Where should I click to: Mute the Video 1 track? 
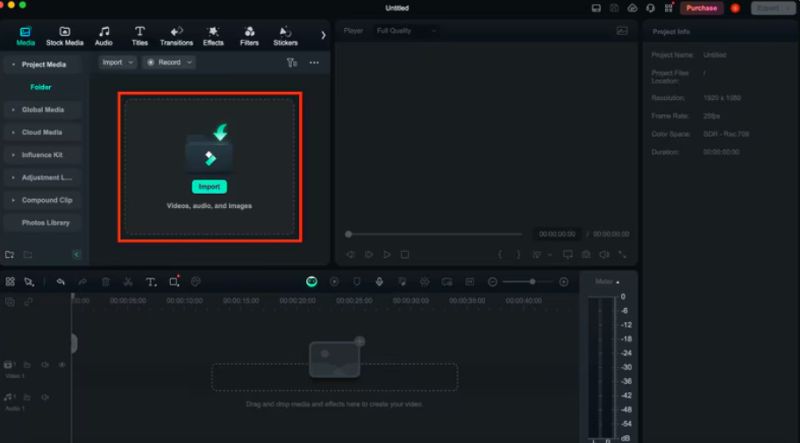(45, 365)
